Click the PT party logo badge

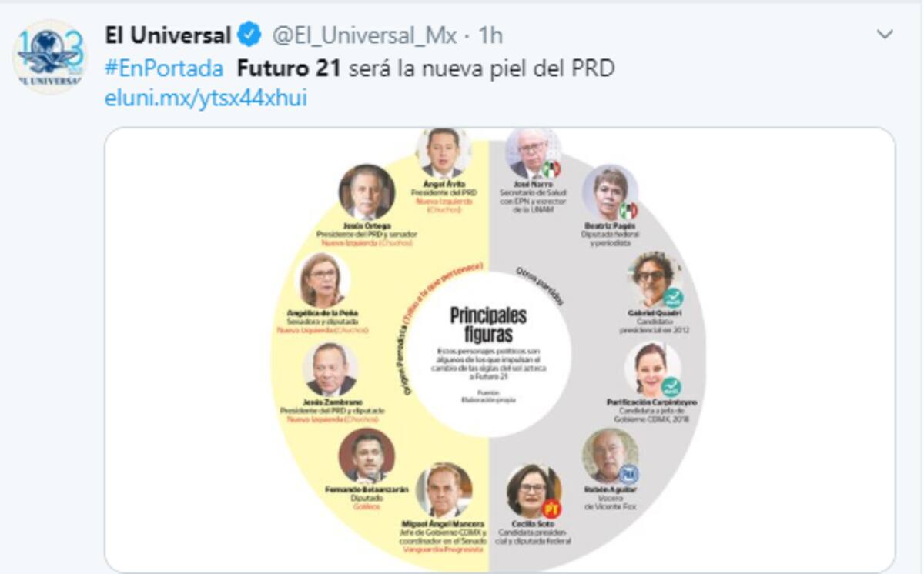[x=551, y=508]
